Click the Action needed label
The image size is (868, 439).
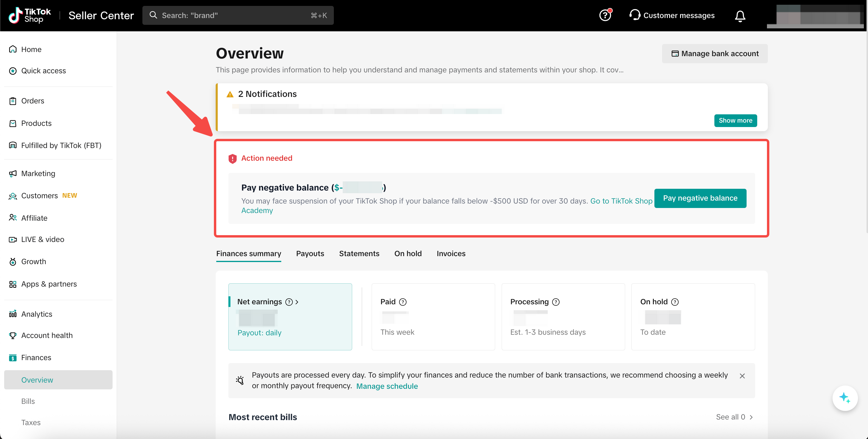(266, 158)
